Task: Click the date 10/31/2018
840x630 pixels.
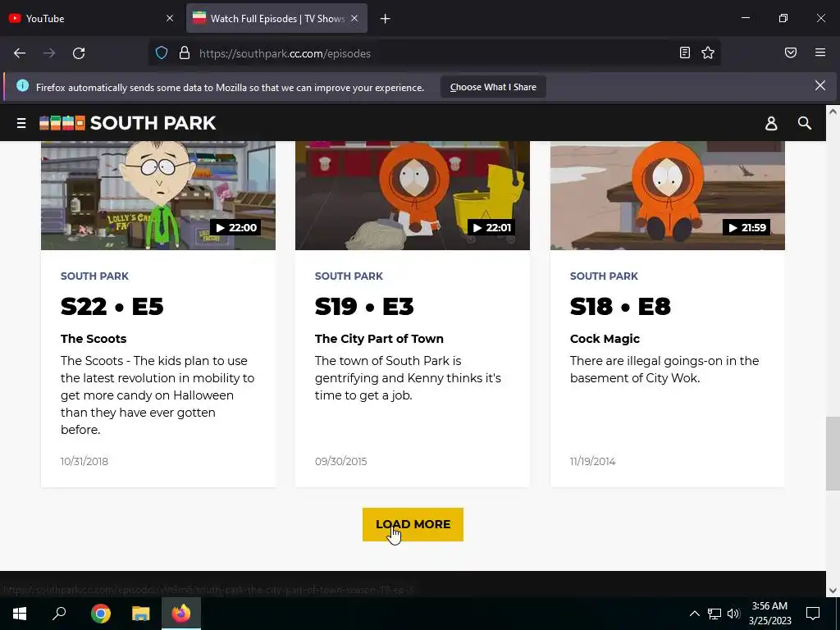Action: pos(84,461)
